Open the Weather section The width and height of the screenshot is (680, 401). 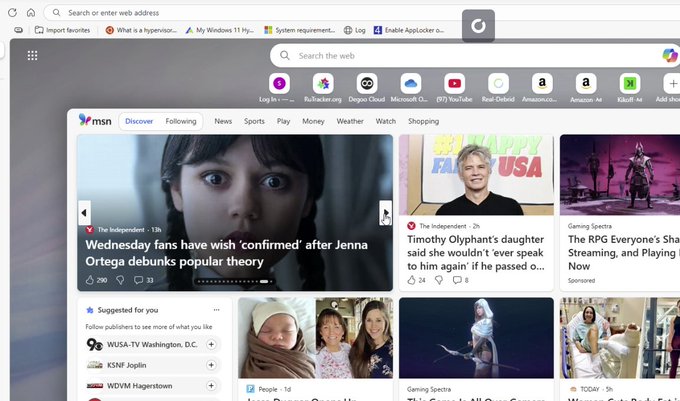click(x=350, y=121)
